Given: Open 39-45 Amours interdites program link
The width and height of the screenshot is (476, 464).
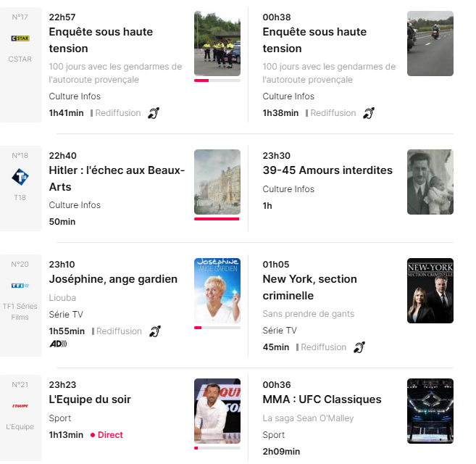Looking at the screenshot, I should [327, 170].
